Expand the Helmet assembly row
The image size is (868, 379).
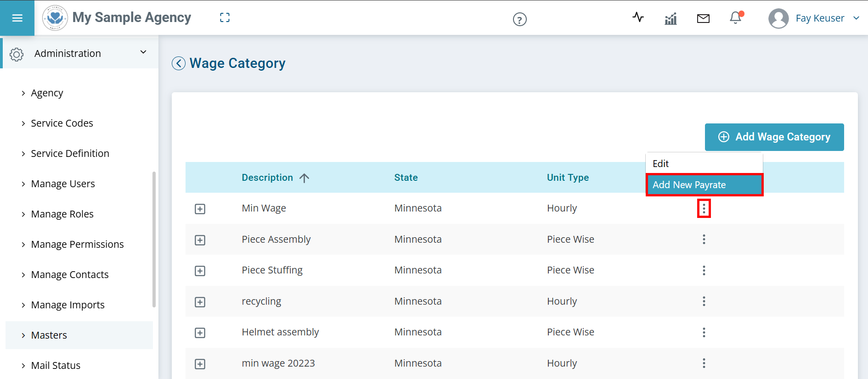tap(200, 333)
